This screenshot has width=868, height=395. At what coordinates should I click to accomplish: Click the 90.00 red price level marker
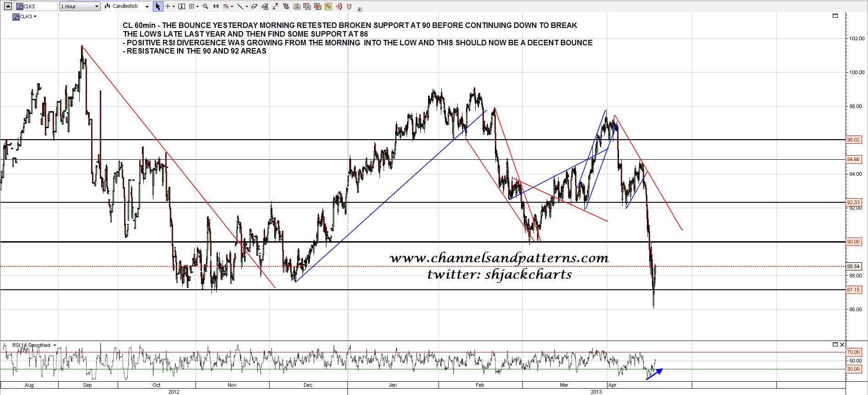(853, 242)
